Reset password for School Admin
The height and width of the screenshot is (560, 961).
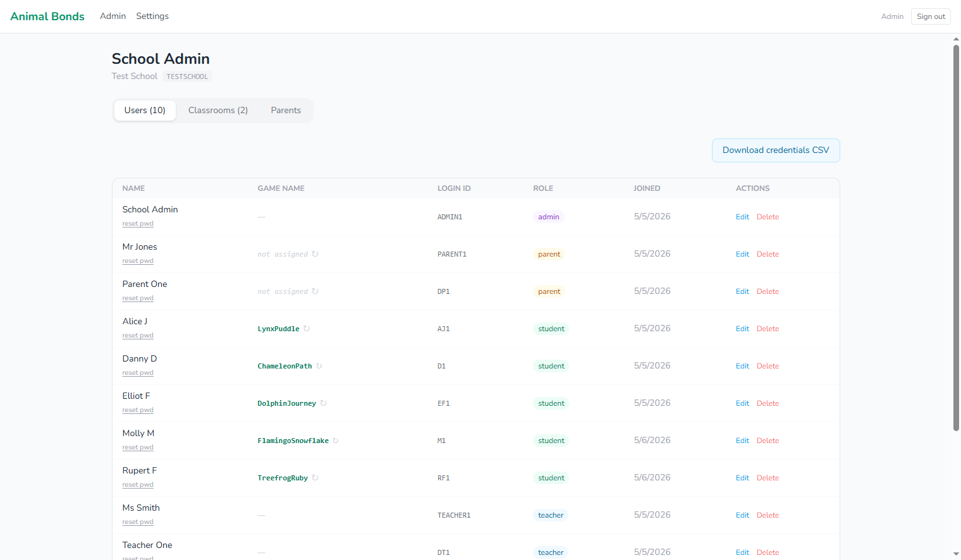click(138, 224)
